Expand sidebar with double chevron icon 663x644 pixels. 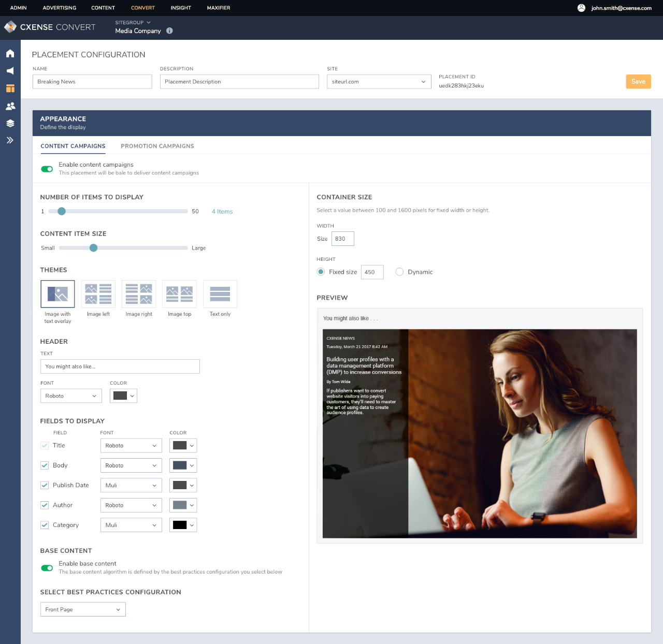point(10,140)
